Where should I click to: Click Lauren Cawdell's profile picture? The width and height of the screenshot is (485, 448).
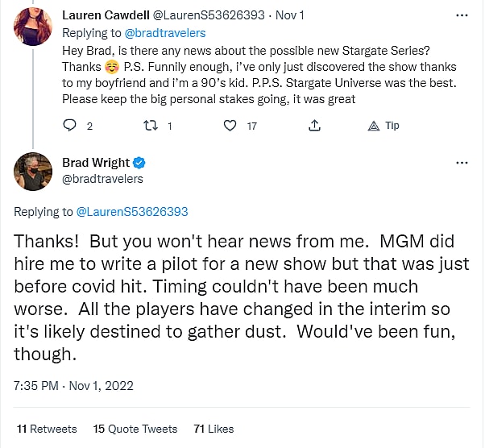coord(33,25)
